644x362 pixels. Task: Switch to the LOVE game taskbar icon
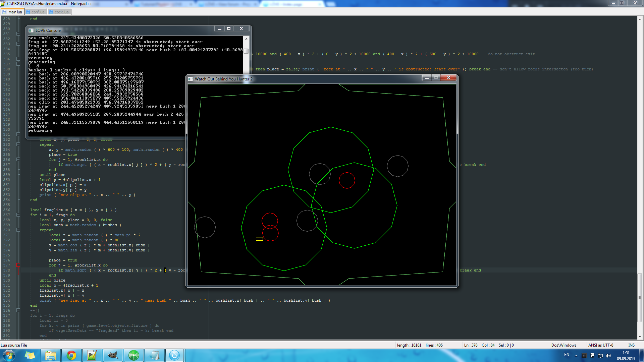(175, 355)
